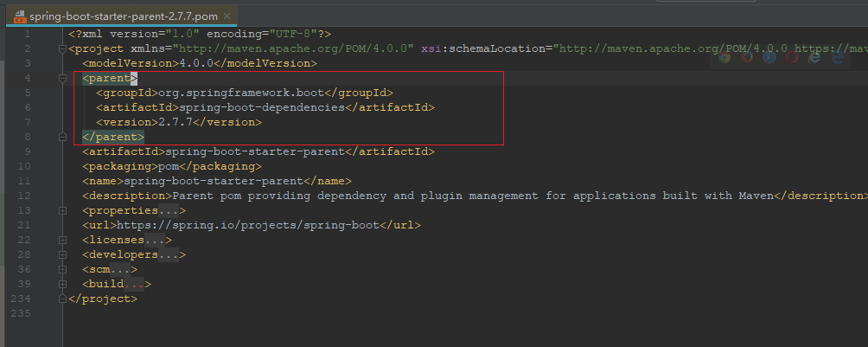868x347 pixels.
Task: Click the ellipsis placeholder after properties
Action: point(169,210)
